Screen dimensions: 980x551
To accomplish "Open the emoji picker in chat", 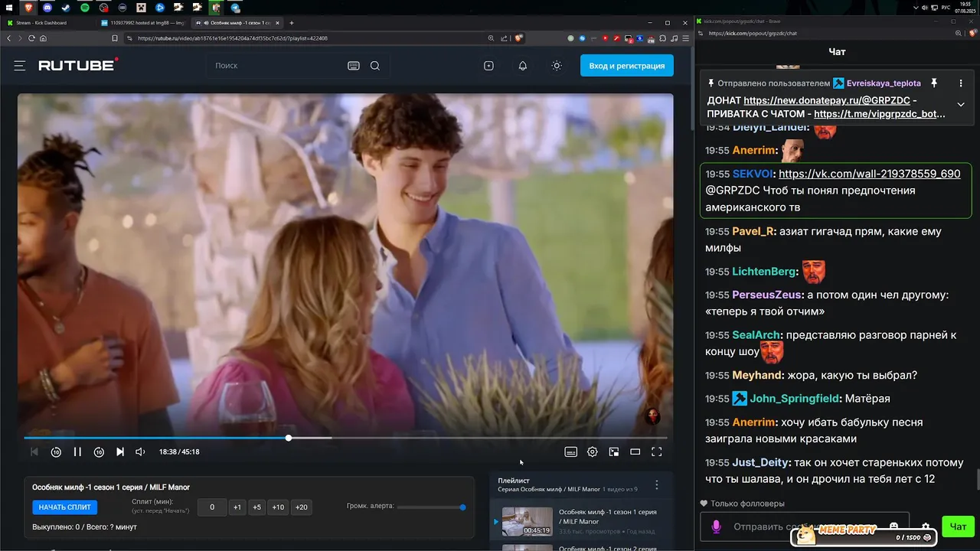I will [893, 527].
